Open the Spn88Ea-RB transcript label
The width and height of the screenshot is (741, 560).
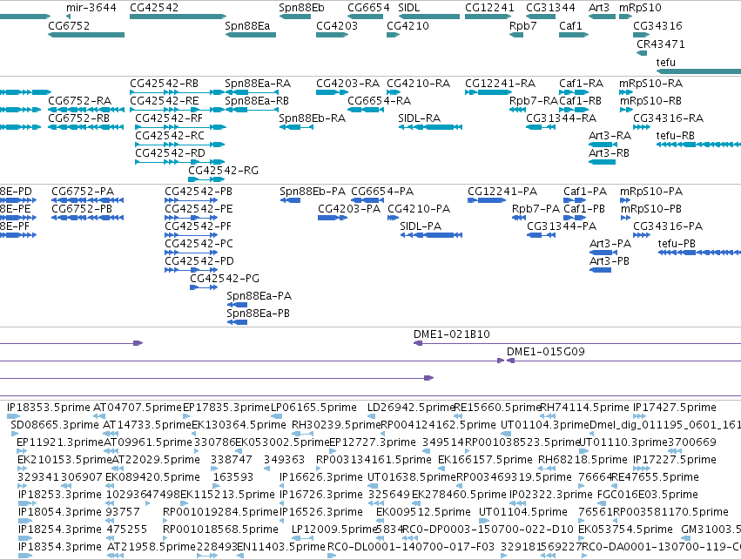point(257,101)
